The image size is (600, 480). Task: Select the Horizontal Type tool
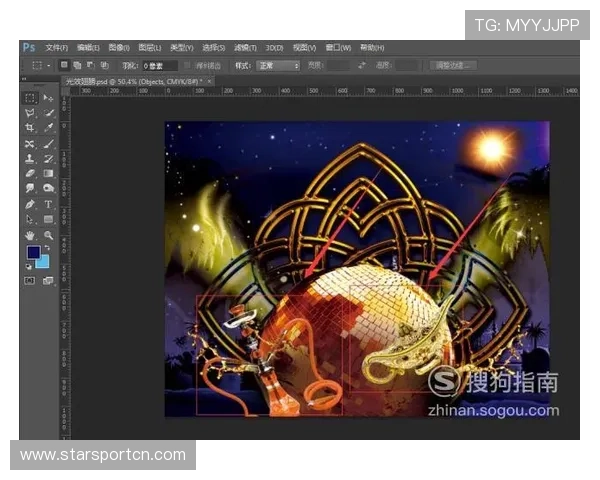click(48, 204)
